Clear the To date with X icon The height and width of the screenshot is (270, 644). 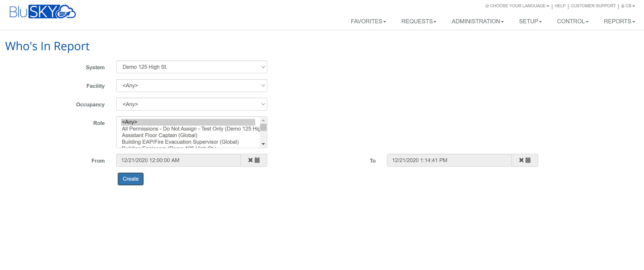coord(521,160)
